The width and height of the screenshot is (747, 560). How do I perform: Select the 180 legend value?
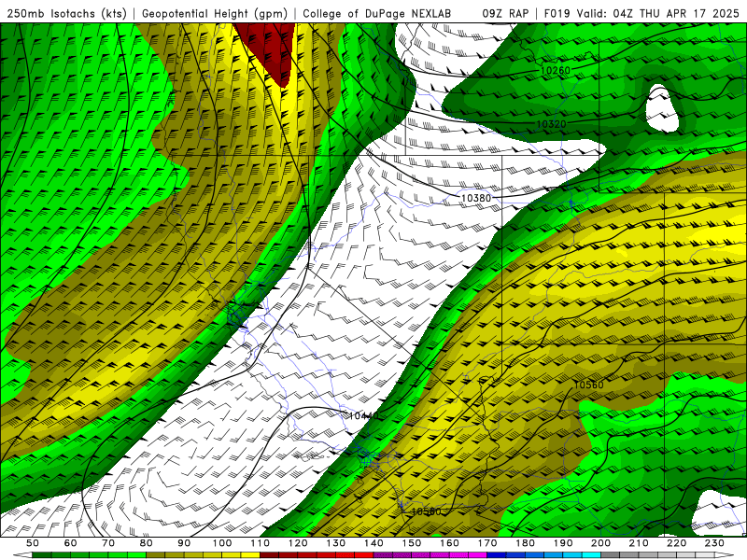525,543
